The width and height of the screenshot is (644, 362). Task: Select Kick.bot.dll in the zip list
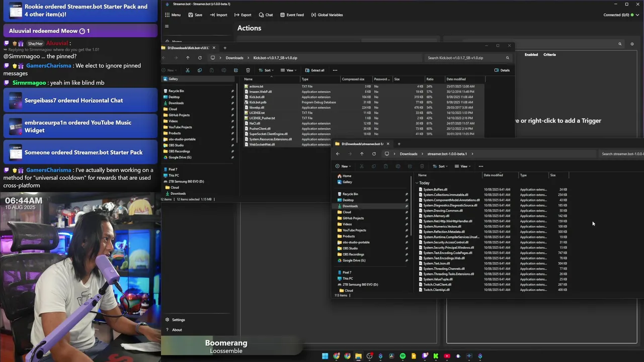point(257,97)
